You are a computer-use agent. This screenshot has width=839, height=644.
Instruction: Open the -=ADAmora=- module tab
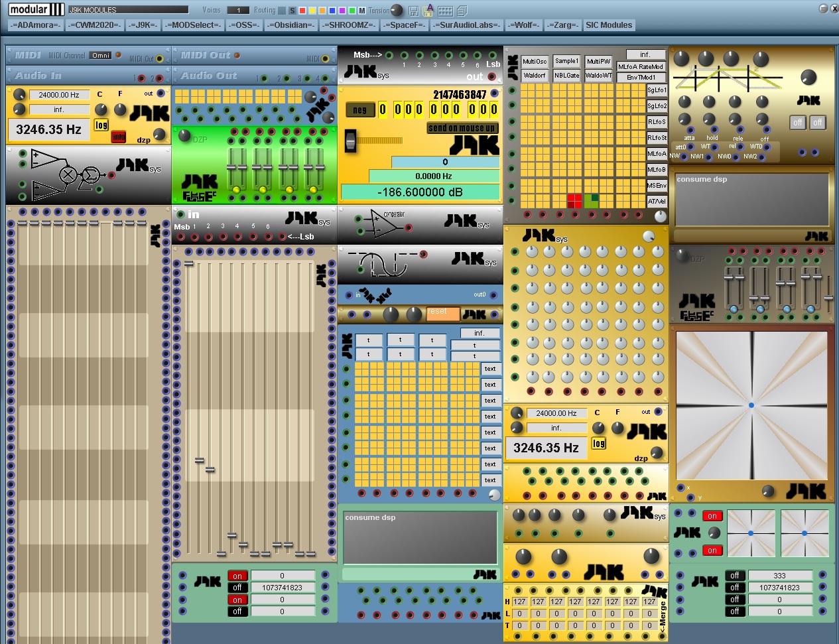(36, 25)
